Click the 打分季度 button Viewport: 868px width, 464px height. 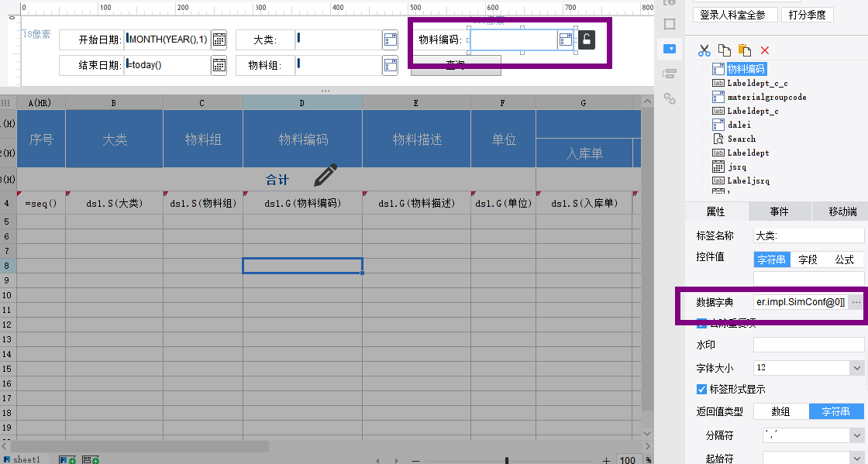pos(807,15)
